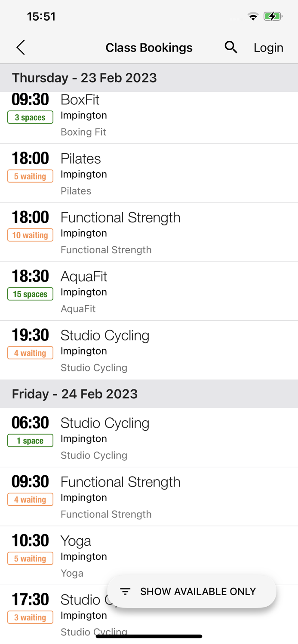Image resolution: width=298 pixels, height=644 pixels.
Task: Tap the filter icon on Show Available Only
Action: pos(125,591)
